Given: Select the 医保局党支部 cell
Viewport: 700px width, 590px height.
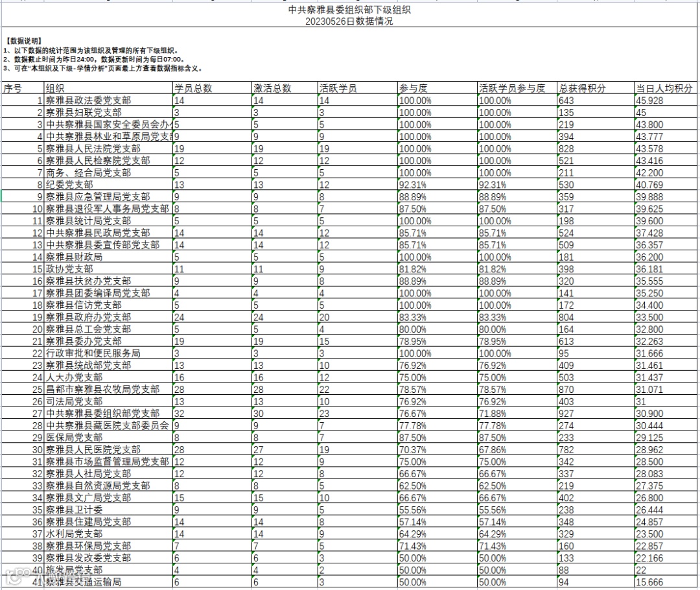Looking at the screenshot, I should coord(108,438).
